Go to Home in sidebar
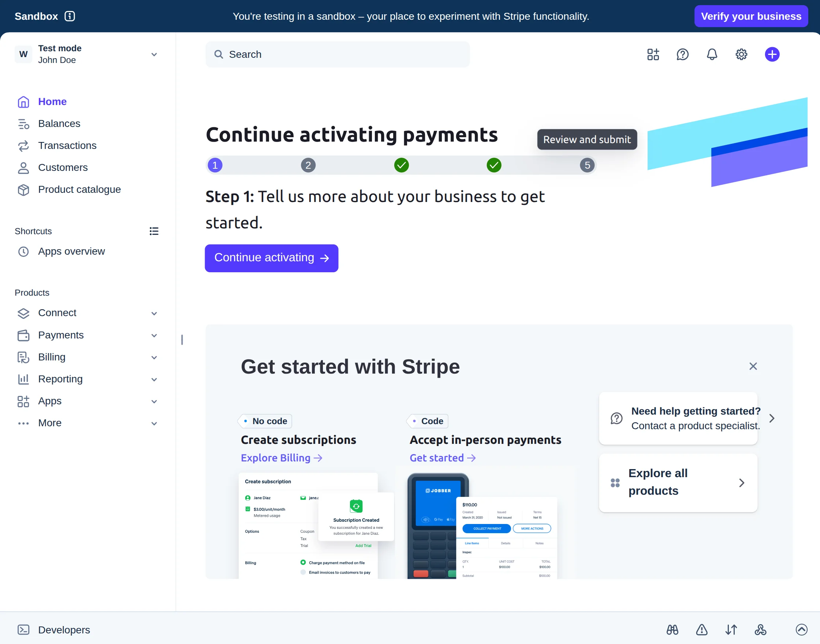The height and width of the screenshot is (644, 820). coord(52,102)
